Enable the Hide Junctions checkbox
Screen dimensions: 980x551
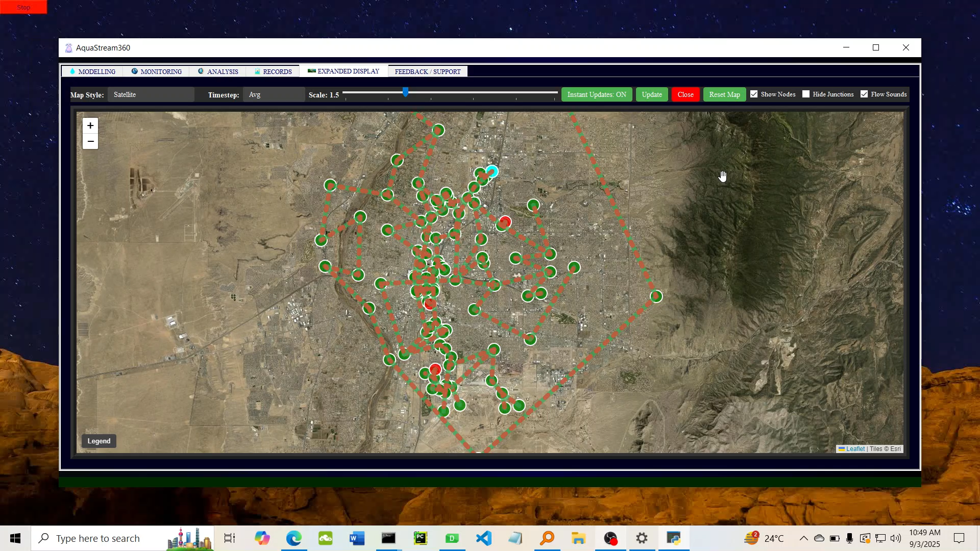point(806,94)
